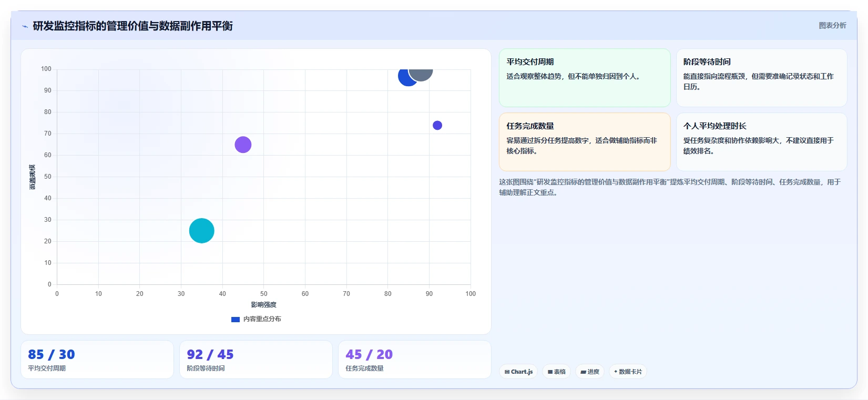Open the 任务完成数量 info card

(x=585, y=142)
